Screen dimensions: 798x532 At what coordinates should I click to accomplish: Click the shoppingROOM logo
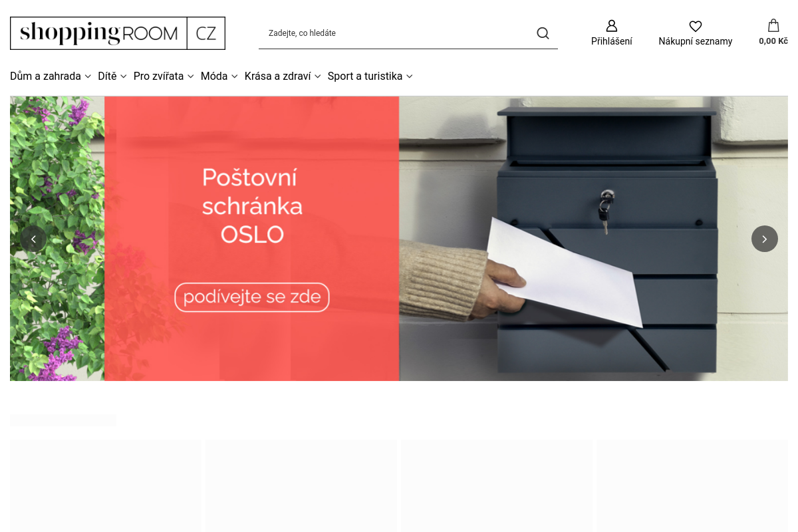(98, 33)
